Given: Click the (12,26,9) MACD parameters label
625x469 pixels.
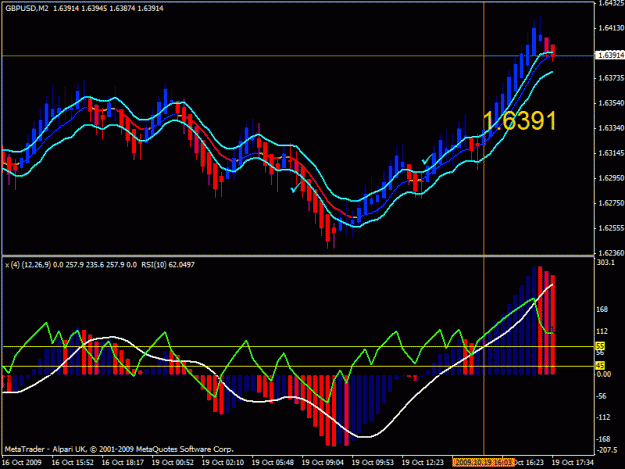Looking at the screenshot, I should (36, 265).
